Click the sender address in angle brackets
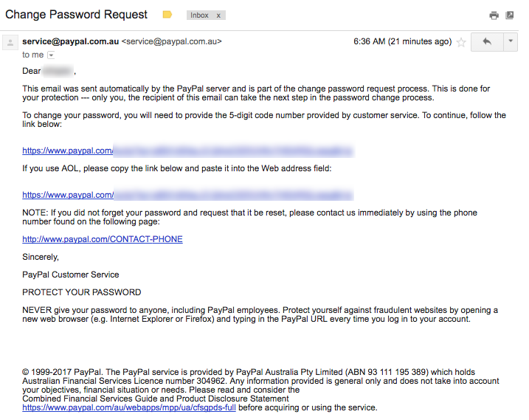This screenshot has height=420, width=529. [172, 41]
